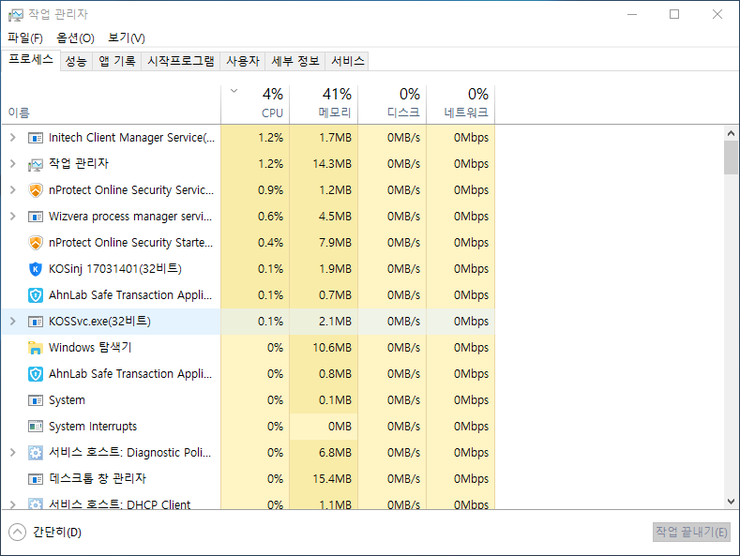
Task: Switch to the 시작프로그램 tab
Action: (x=180, y=61)
